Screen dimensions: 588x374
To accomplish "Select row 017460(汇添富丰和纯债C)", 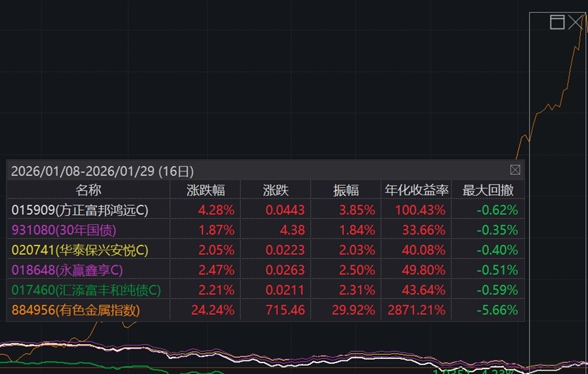I will tap(266, 290).
